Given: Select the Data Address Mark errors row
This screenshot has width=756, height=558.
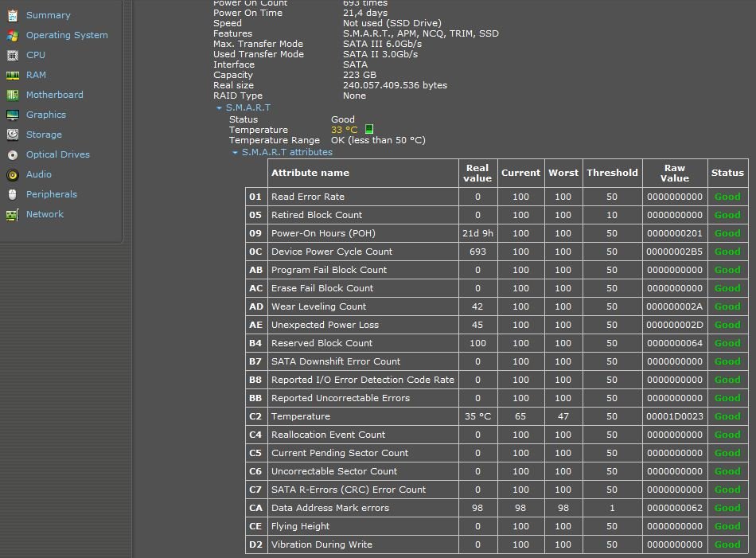Looking at the screenshot, I should click(x=329, y=508).
